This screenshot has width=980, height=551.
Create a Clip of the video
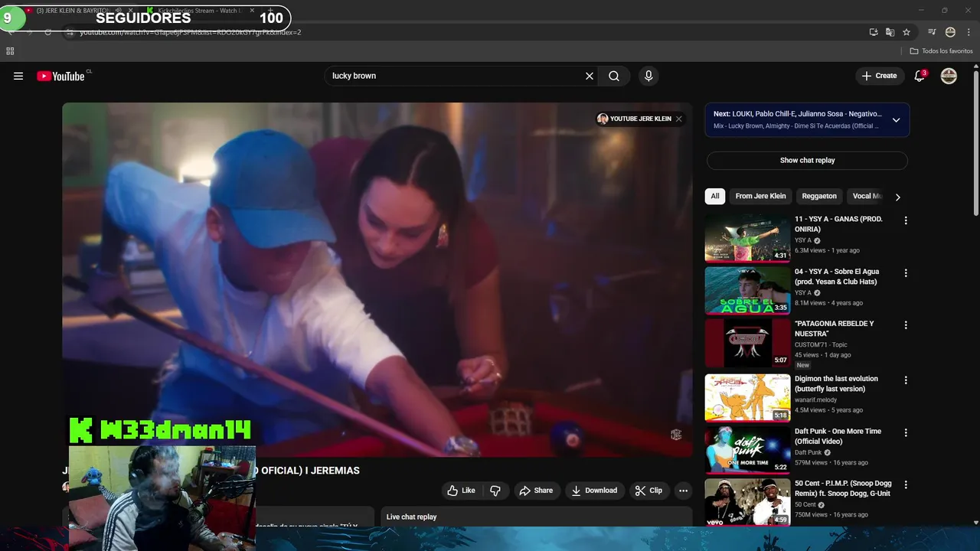[x=648, y=491]
